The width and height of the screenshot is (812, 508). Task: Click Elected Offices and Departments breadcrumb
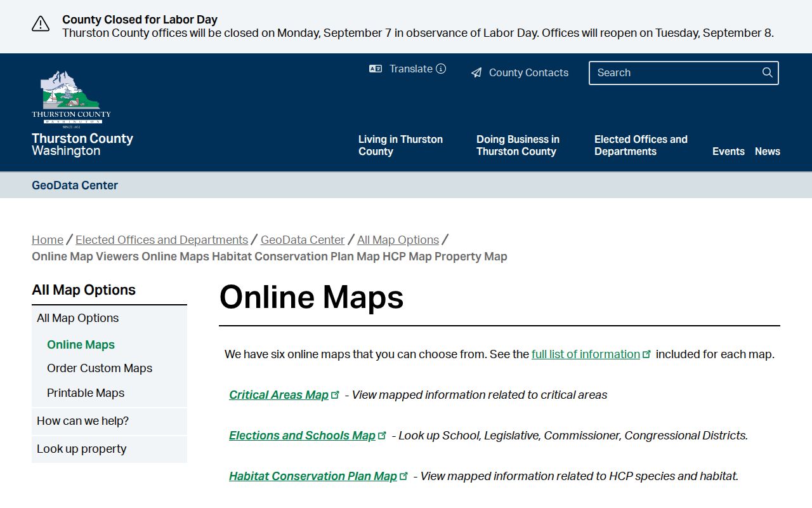tap(162, 240)
